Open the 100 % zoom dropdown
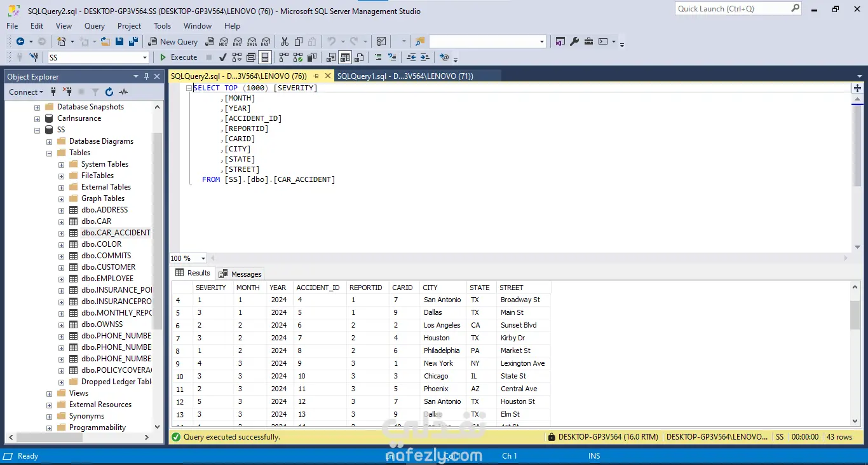868x465 pixels. [x=203, y=258]
